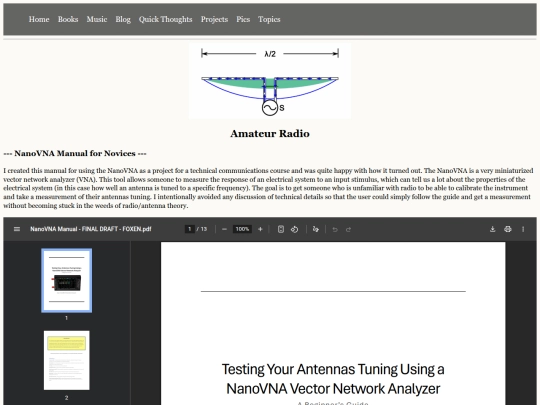Viewport: 540px width, 405px height.
Task: Click the undo icon in PDF toolbar
Action: (x=335, y=229)
